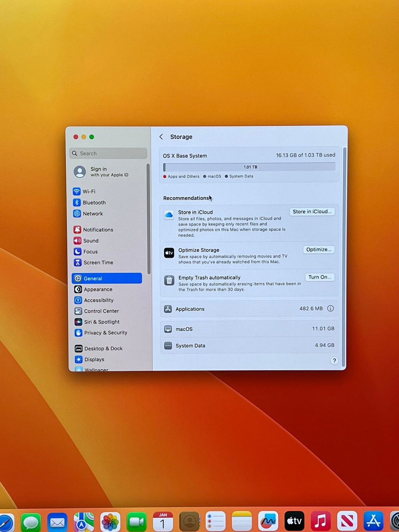Select Control Center in sidebar
The height and width of the screenshot is (532, 399).
97,311
